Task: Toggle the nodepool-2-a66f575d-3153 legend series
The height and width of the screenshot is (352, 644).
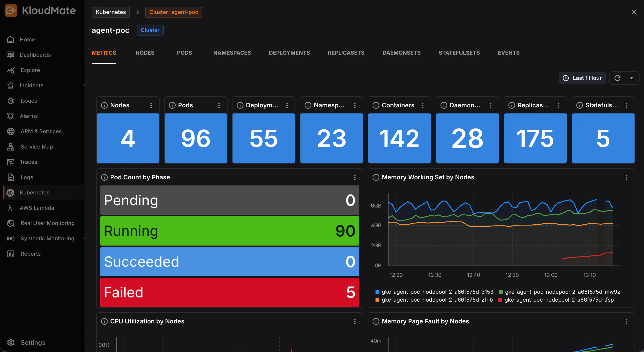Action: click(x=434, y=292)
